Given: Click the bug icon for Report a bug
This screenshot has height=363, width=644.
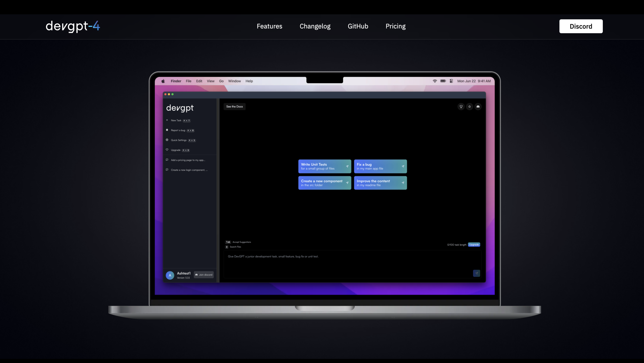Looking at the screenshot, I should pos(167,130).
